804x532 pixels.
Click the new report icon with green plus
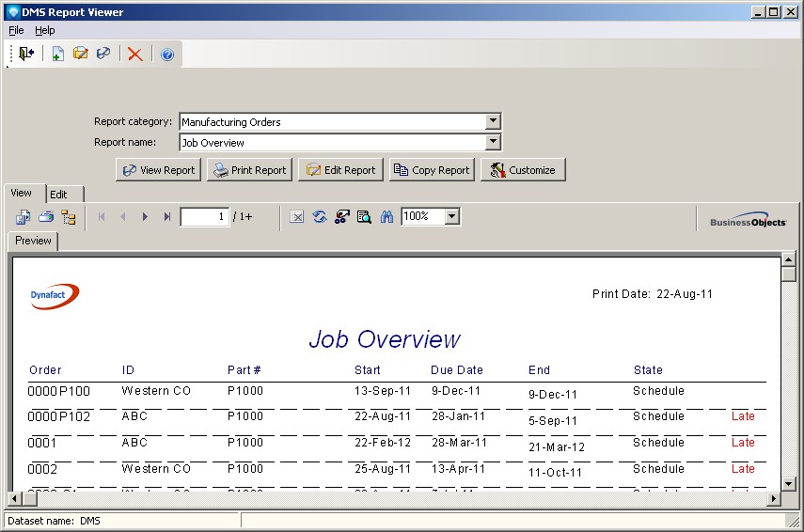click(x=57, y=55)
